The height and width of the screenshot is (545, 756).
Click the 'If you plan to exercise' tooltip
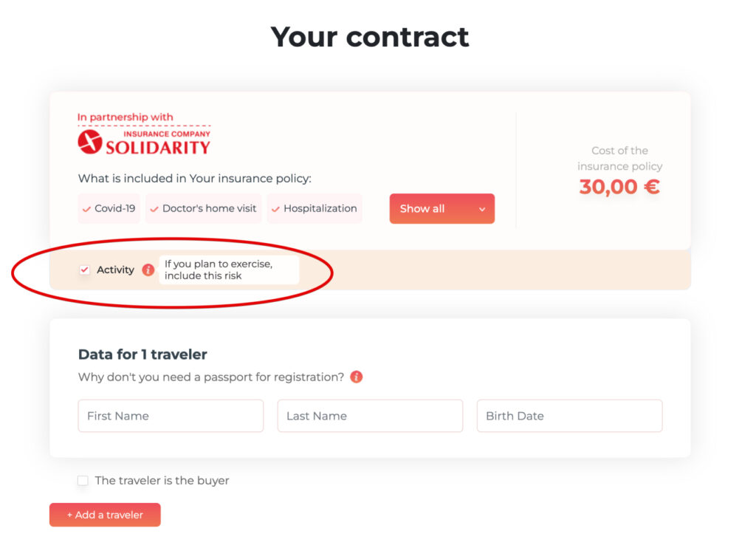coord(229,270)
